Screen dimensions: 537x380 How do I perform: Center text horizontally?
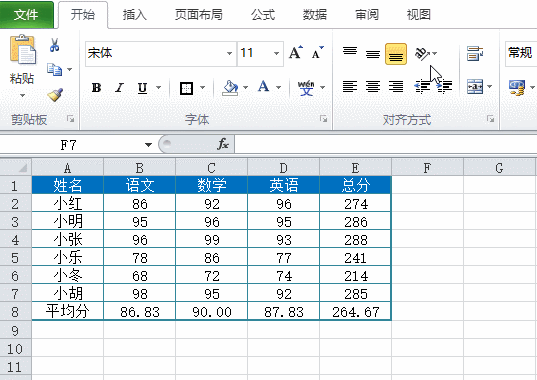(x=373, y=86)
